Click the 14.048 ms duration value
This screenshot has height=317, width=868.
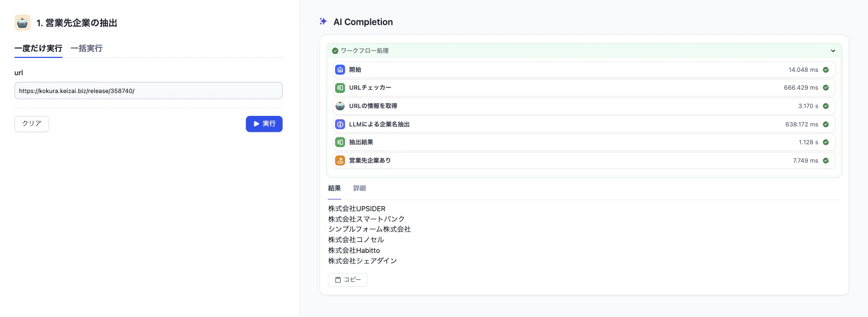[803, 70]
